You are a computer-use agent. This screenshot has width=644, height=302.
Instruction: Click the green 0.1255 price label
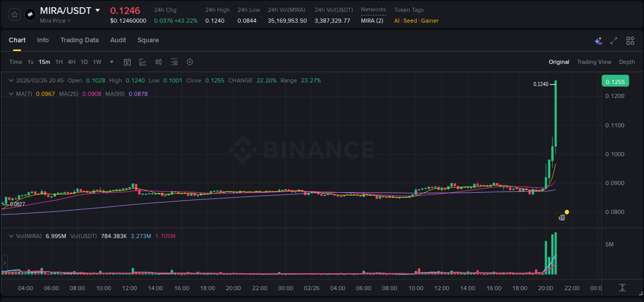coord(616,81)
